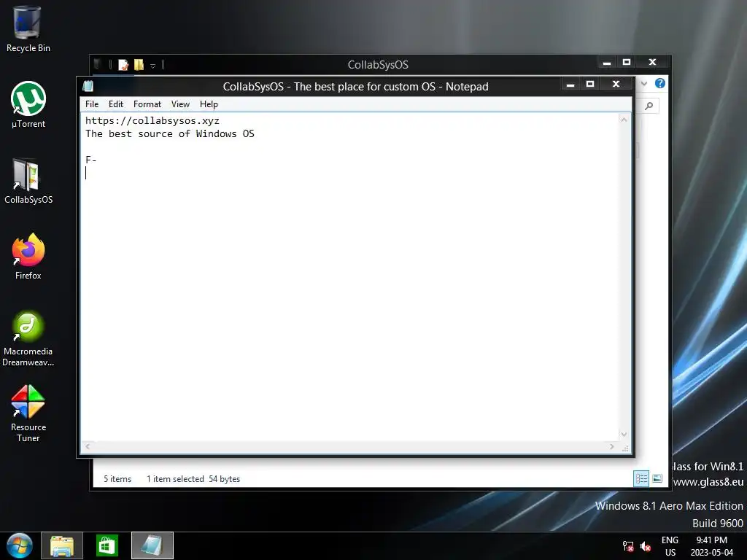Click '1 item selected 54 bytes' status text

pos(193,479)
